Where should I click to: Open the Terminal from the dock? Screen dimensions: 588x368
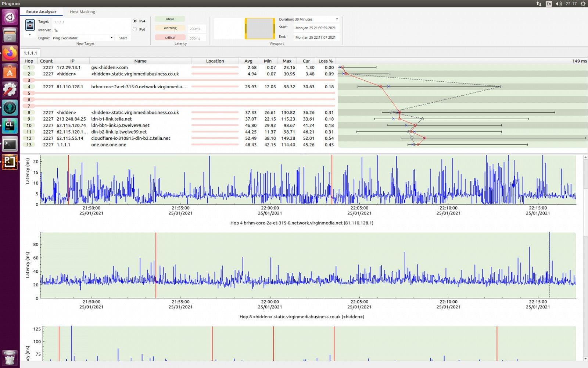[x=10, y=144]
